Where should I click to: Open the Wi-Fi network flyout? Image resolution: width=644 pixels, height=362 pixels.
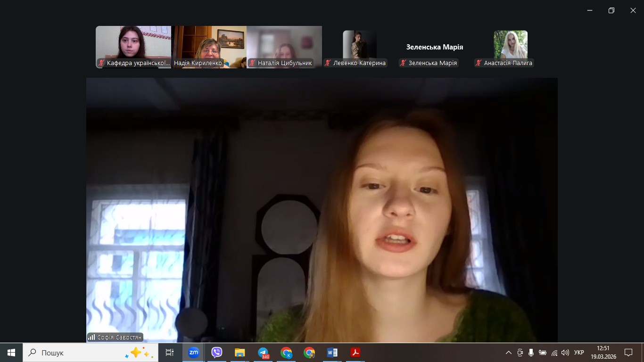pos(554,353)
